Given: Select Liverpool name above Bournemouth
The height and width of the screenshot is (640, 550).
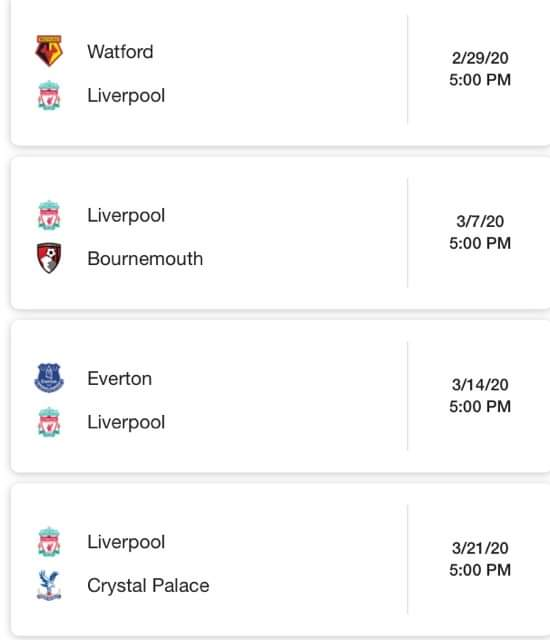Looking at the screenshot, I should click(x=126, y=216).
